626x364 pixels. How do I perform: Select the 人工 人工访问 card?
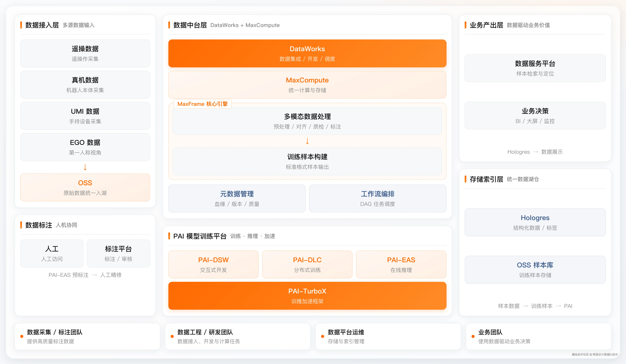(x=52, y=253)
